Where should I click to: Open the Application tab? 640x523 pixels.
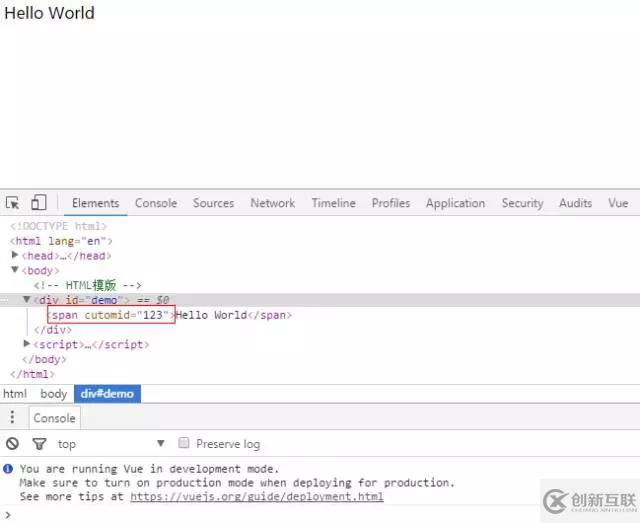point(455,203)
